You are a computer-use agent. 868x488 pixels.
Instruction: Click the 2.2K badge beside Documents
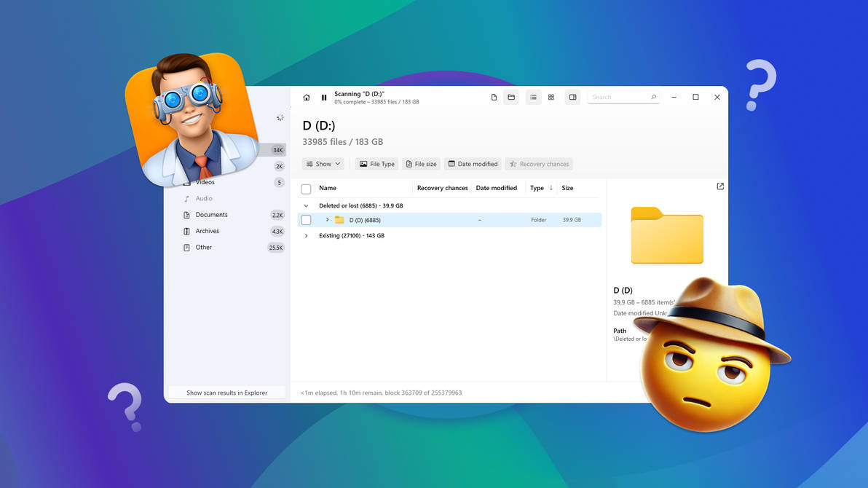coord(277,215)
